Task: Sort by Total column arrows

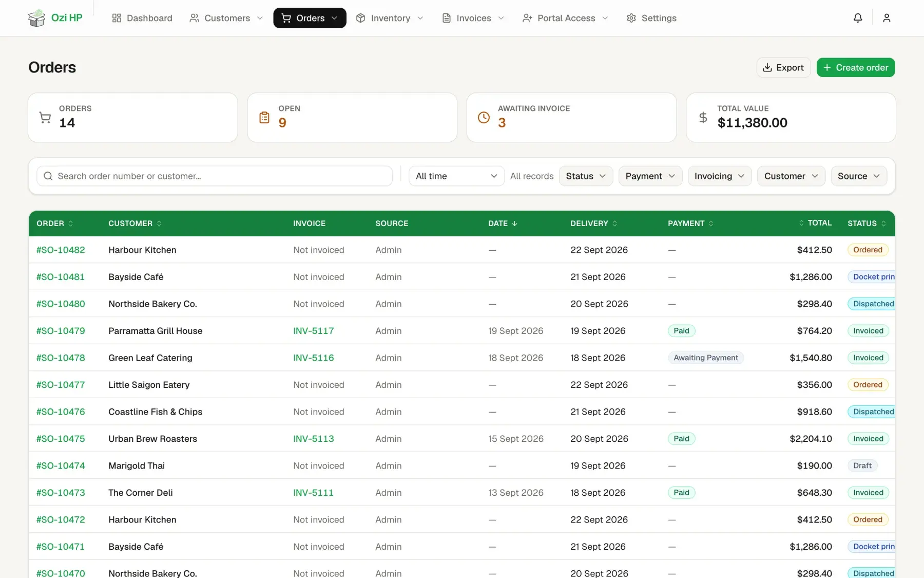Action: coord(801,223)
